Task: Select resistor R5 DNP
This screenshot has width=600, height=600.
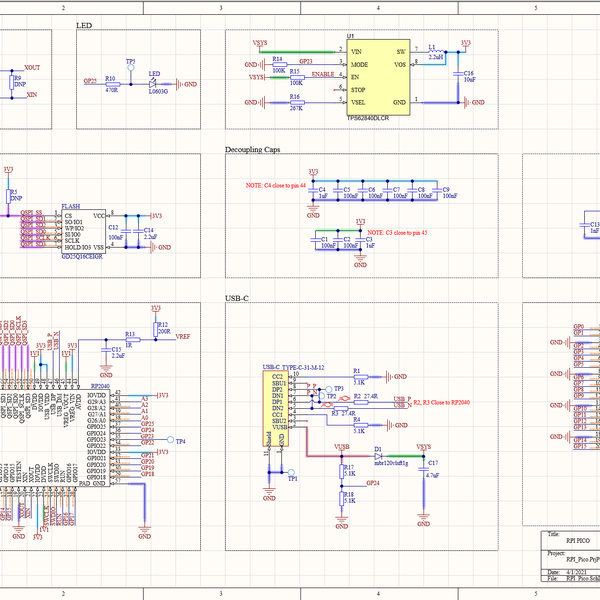Action: click(8, 196)
